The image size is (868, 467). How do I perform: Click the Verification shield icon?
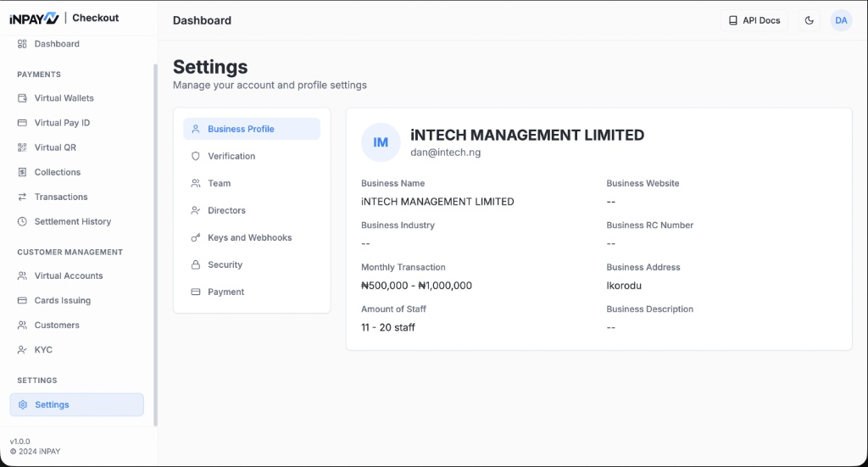point(196,156)
